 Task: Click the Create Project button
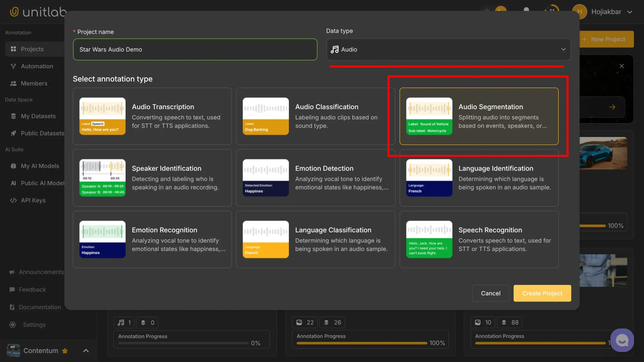[x=542, y=293]
